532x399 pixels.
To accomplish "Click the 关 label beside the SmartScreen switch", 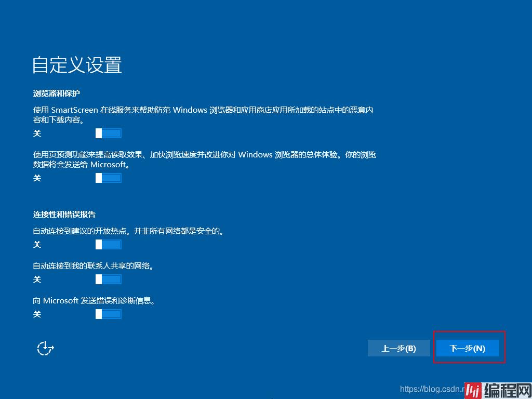I will coord(37,134).
